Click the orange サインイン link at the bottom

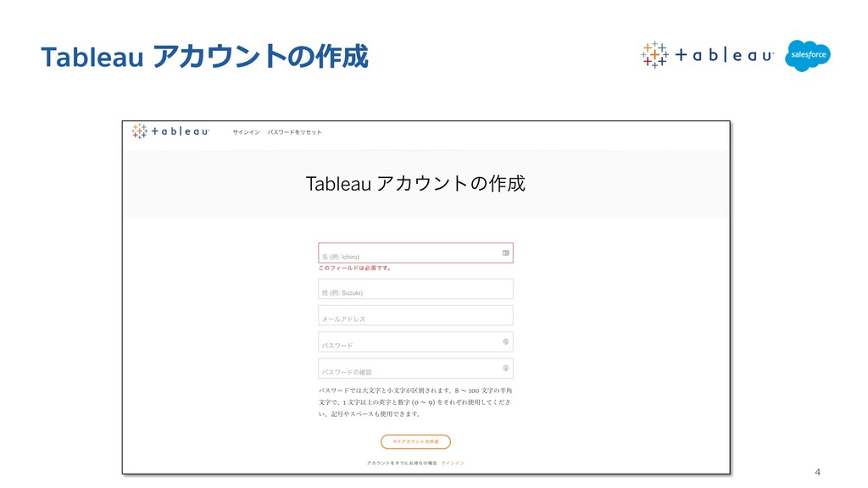pyautogui.click(x=453, y=463)
